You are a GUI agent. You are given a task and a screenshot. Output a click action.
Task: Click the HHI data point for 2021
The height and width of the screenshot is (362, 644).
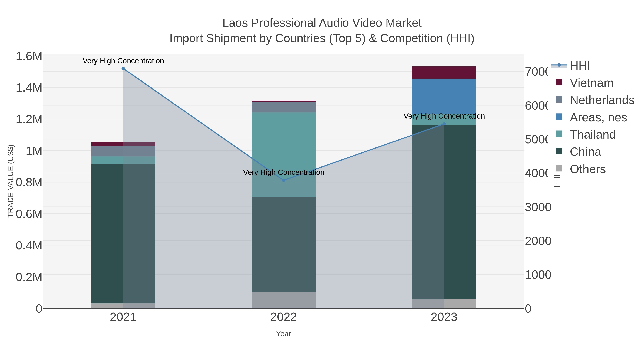(123, 68)
